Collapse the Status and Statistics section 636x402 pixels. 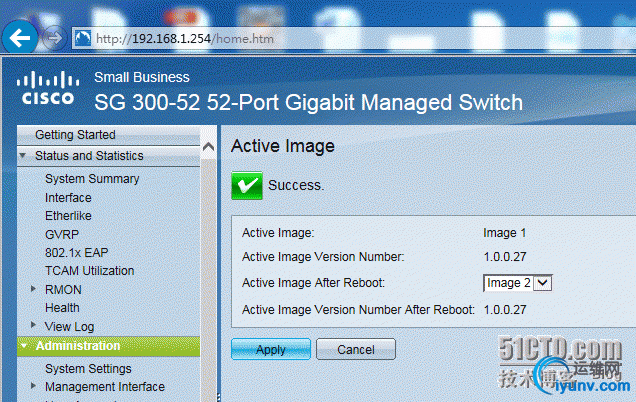coord(23,156)
